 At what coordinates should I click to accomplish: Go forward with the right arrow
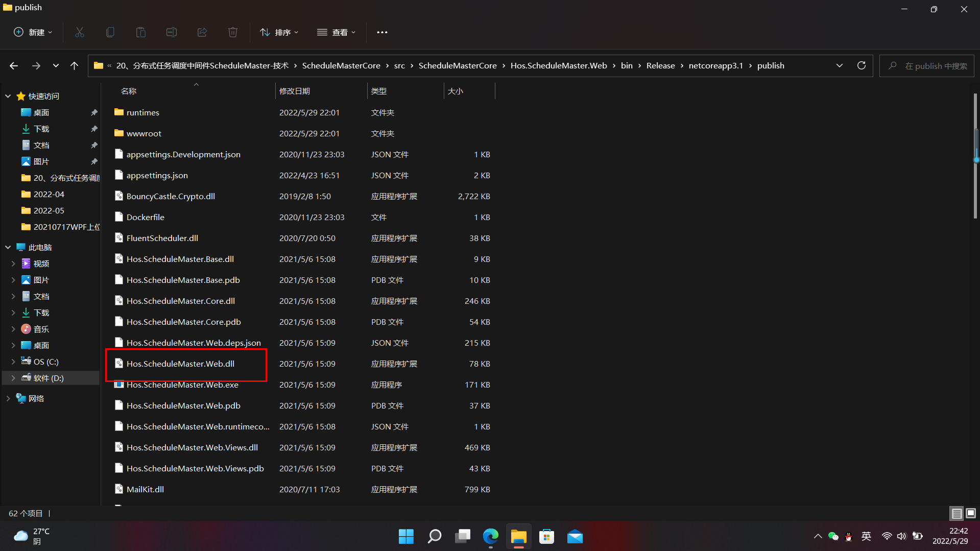(x=36, y=66)
